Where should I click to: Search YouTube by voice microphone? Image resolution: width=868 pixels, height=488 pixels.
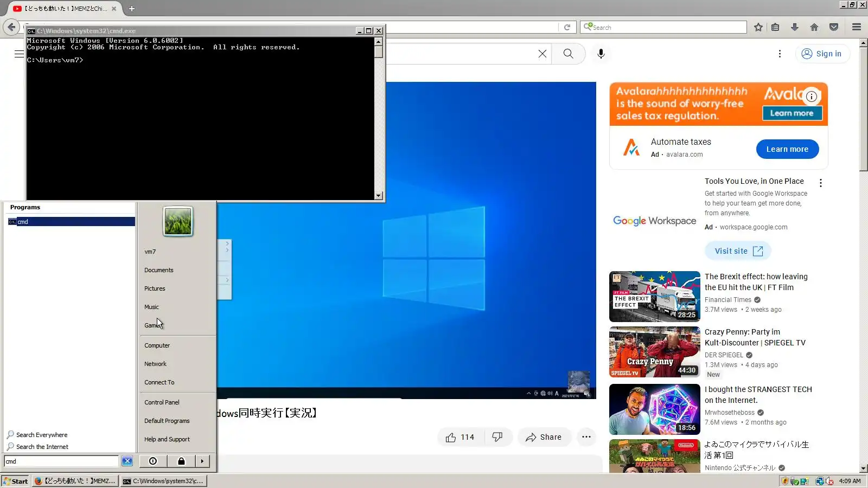pyautogui.click(x=601, y=54)
